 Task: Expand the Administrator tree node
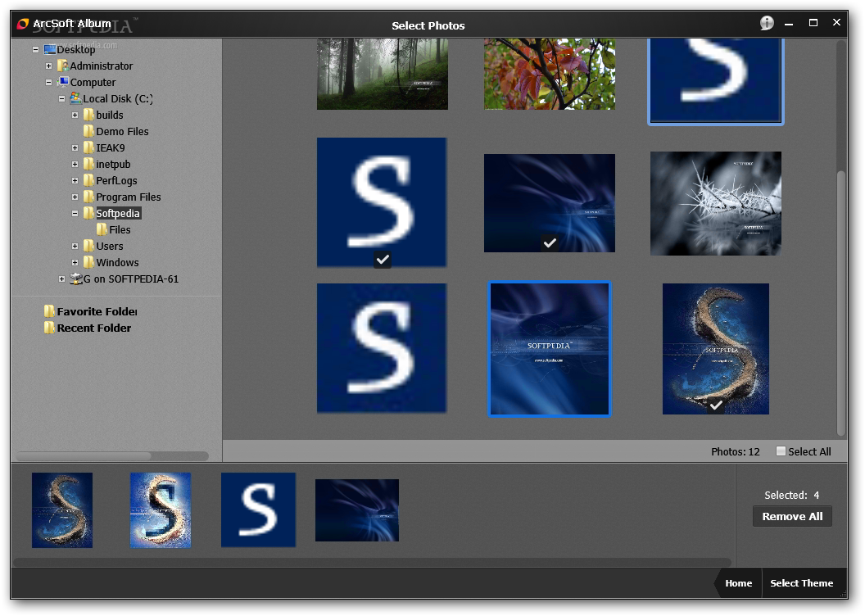[x=49, y=66]
